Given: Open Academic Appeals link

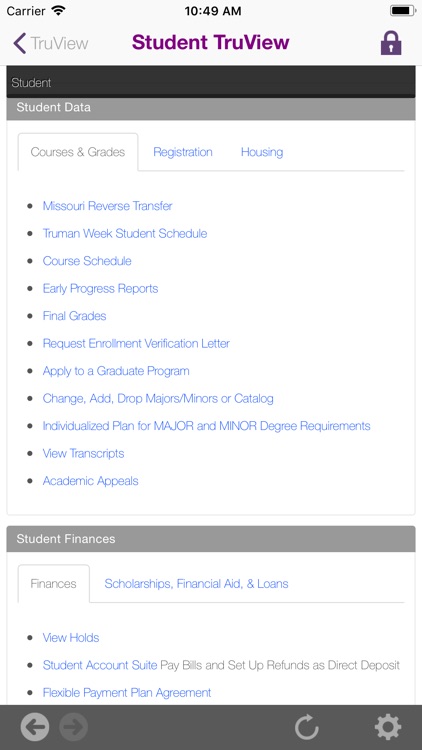Looking at the screenshot, I should coord(90,481).
